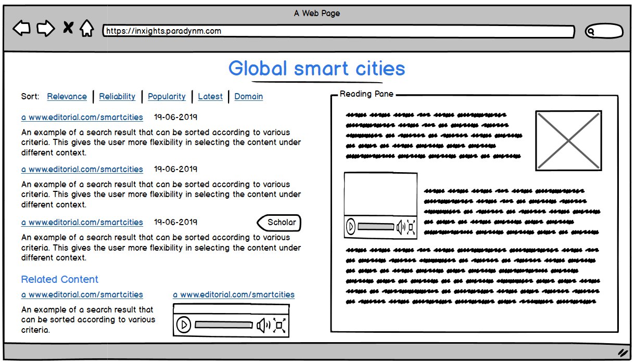
Task: Click the browser back arrow
Action: pyautogui.click(x=21, y=28)
